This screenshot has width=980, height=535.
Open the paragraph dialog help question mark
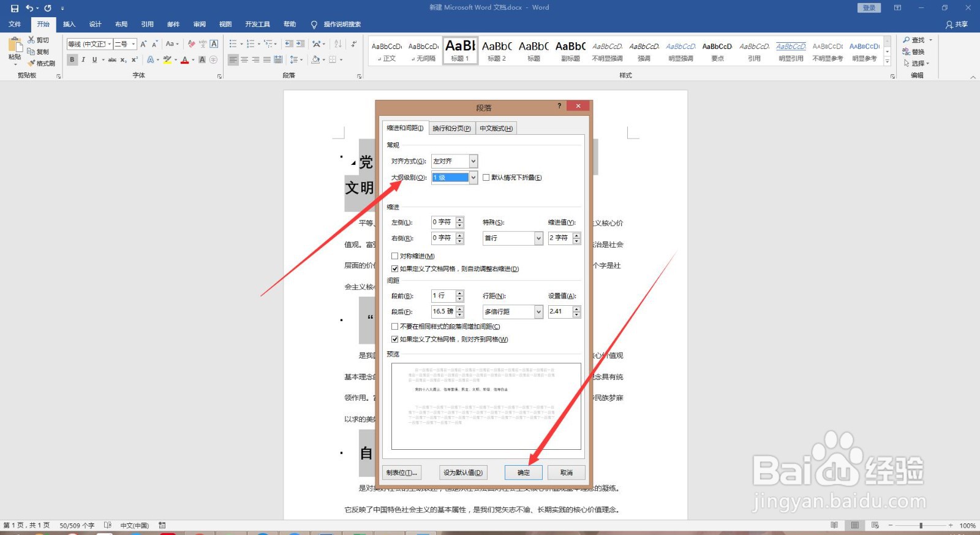tap(559, 106)
